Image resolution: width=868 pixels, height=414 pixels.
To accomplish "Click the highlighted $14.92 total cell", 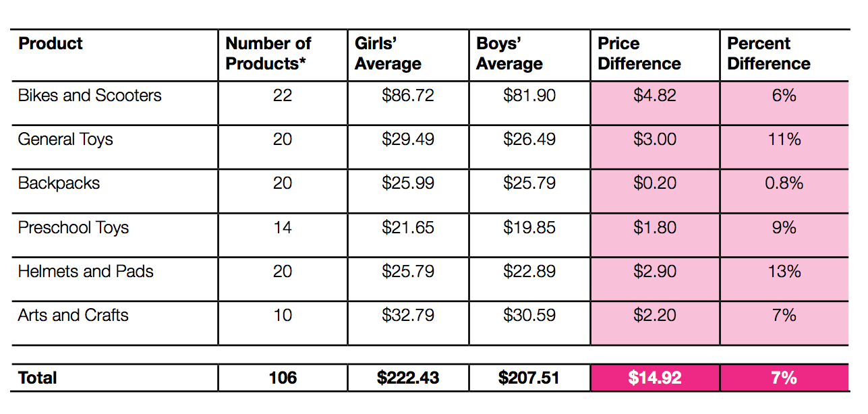I will (x=654, y=378).
